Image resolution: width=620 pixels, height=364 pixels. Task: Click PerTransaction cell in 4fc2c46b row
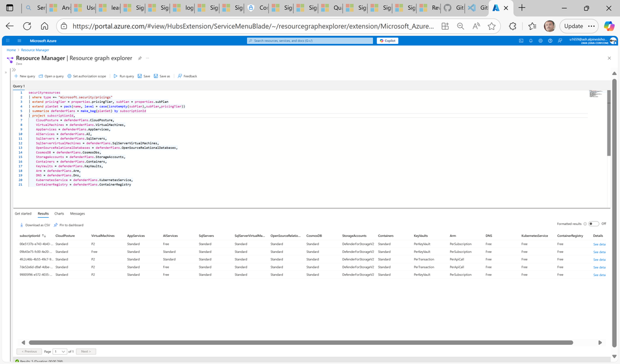coord(424,259)
